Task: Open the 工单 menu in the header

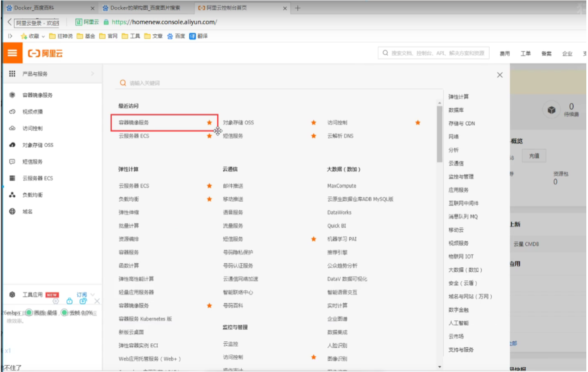Action: pos(526,53)
